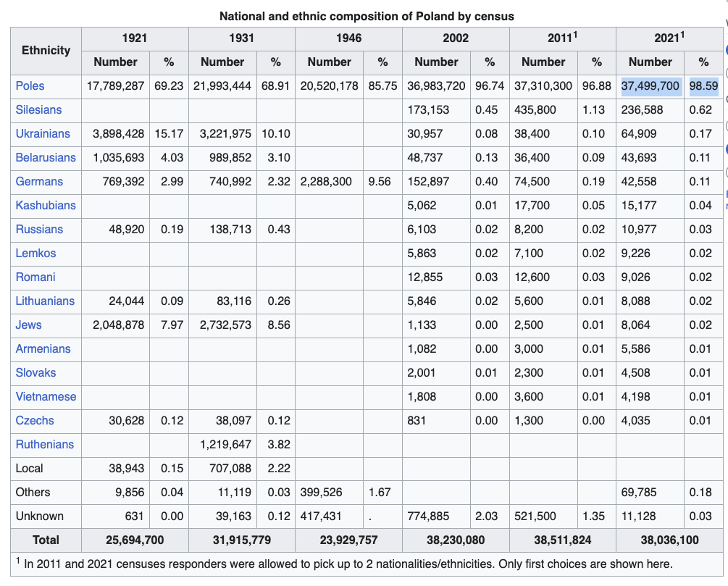
Task: Open the Poles ethnicity link
Action: coord(30,86)
